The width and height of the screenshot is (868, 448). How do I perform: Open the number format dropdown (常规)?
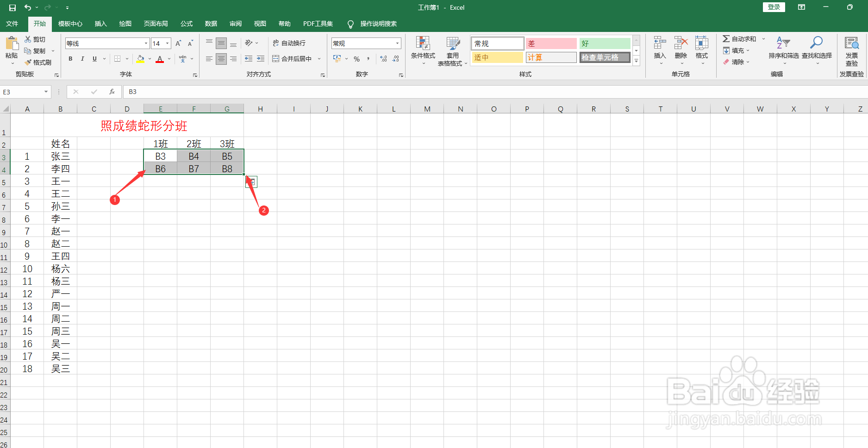(x=397, y=44)
